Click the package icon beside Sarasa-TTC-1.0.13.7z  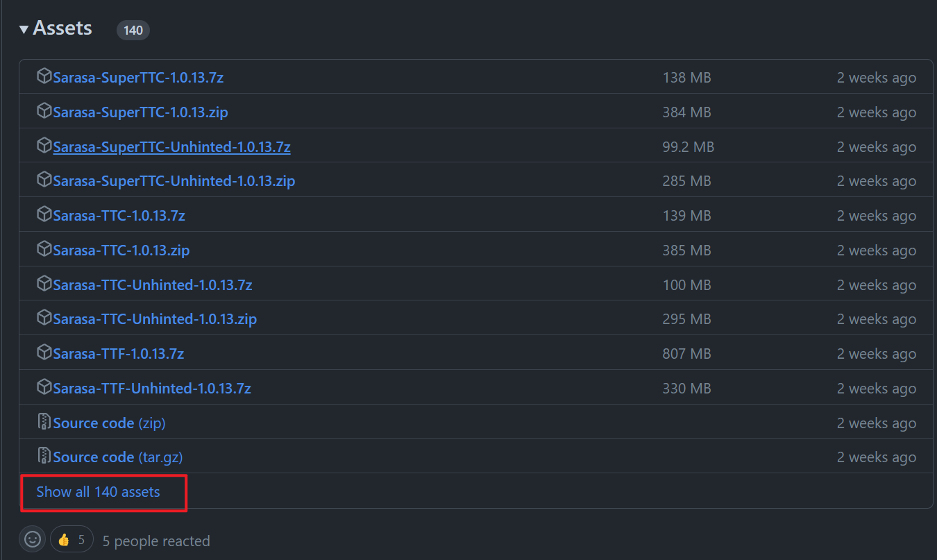(x=44, y=215)
